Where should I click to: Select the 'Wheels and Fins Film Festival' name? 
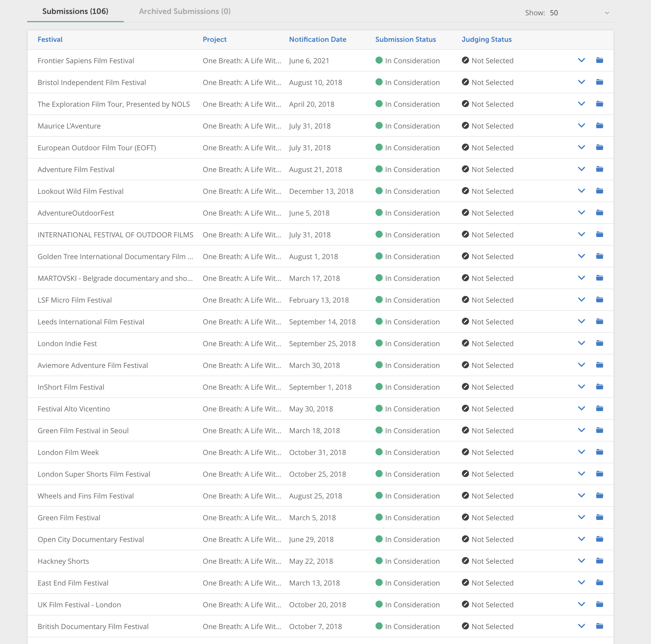[x=85, y=496]
